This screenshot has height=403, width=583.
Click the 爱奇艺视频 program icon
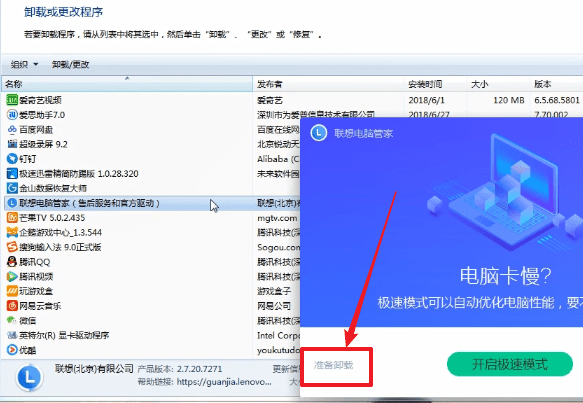pyautogui.click(x=12, y=100)
